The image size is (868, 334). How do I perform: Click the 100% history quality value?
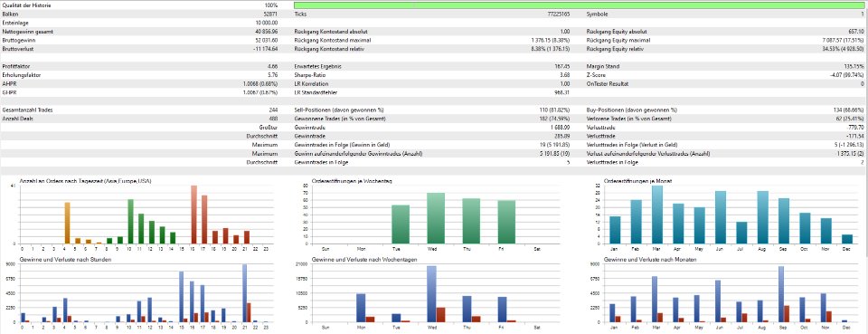[x=271, y=5]
